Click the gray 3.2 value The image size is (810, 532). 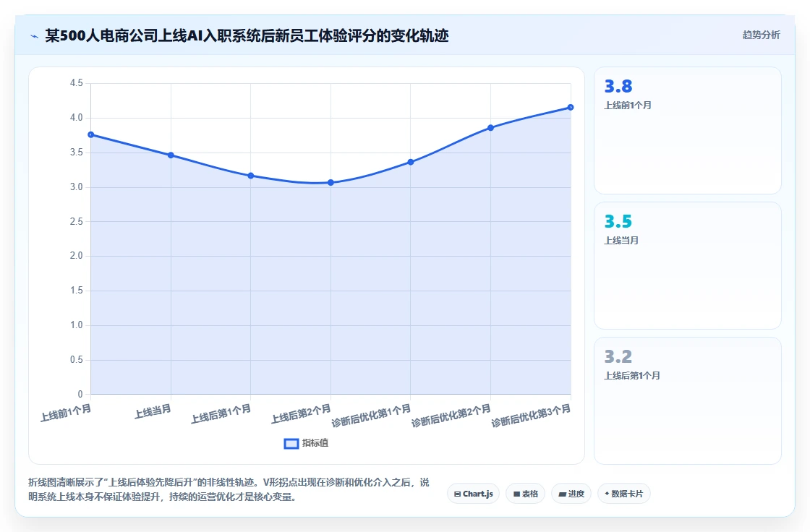point(618,356)
